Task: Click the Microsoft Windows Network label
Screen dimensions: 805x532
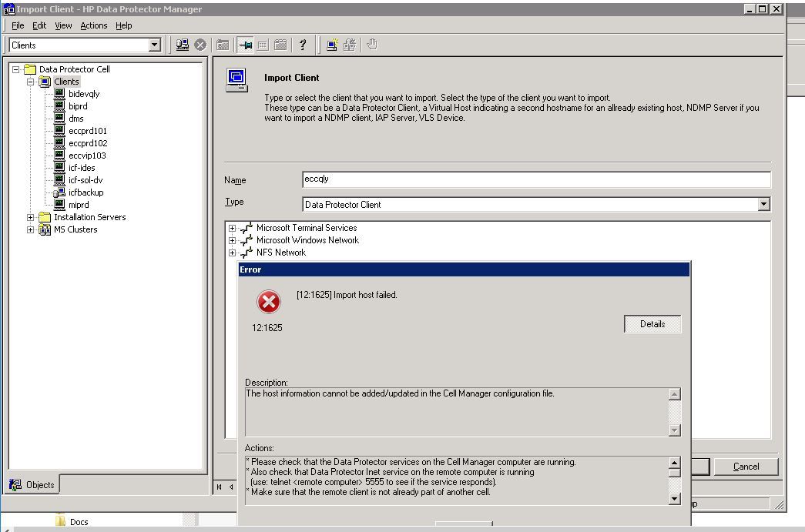Action: tap(307, 240)
